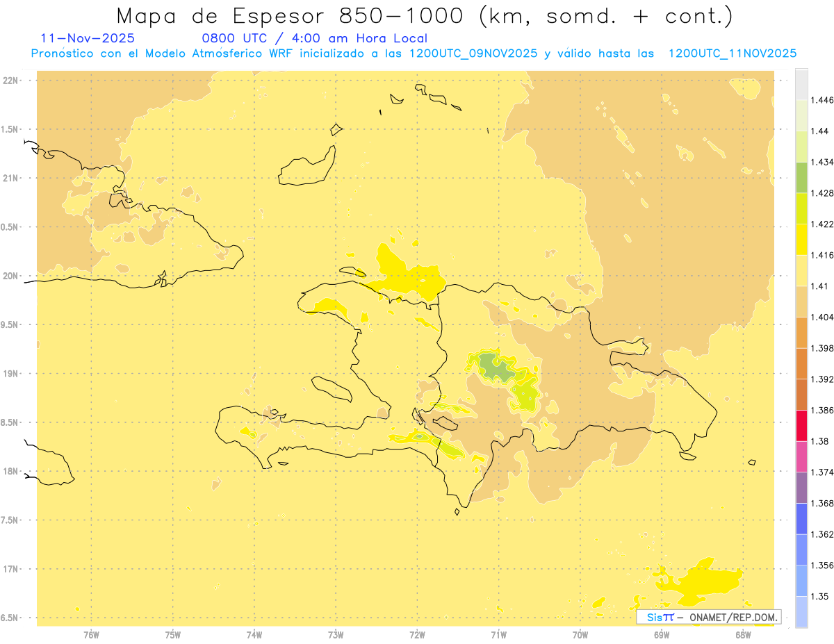Screen dimensions: 834x644
Task: Click the colorbar label '1.428'
Action: point(823,193)
